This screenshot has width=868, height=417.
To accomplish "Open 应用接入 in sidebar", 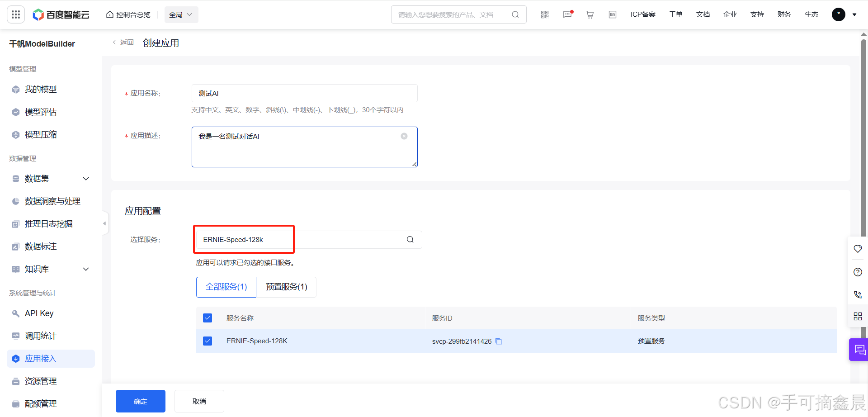I will (x=51, y=359).
